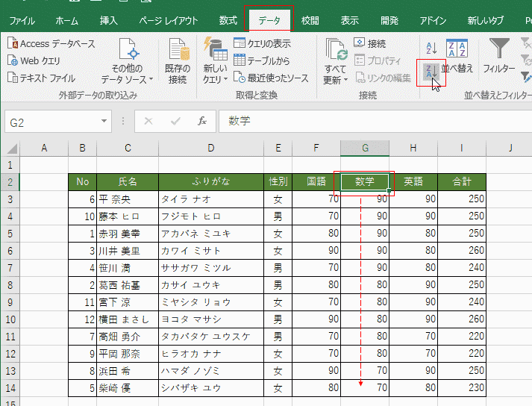The width and height of the screenshot is (532, 406).
Task: Click the cell 川井 美里
Action: click(x=128, y=251)
